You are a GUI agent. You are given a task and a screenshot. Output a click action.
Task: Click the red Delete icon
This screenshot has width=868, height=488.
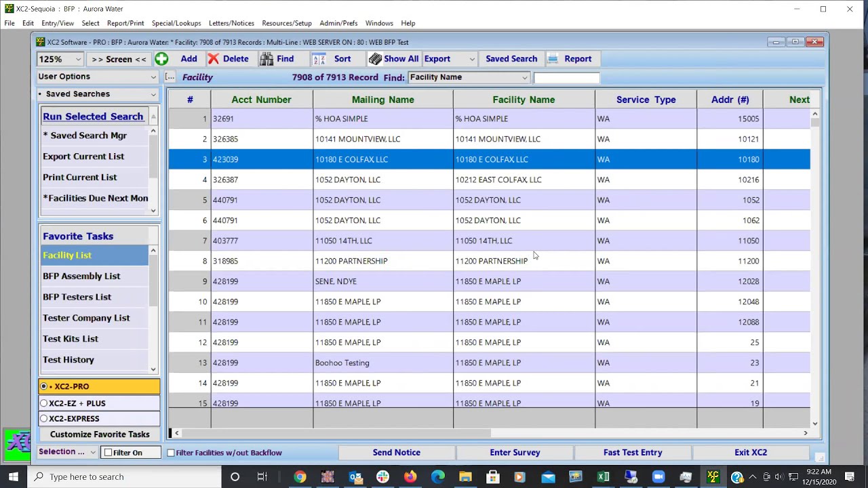click(214, 59)
